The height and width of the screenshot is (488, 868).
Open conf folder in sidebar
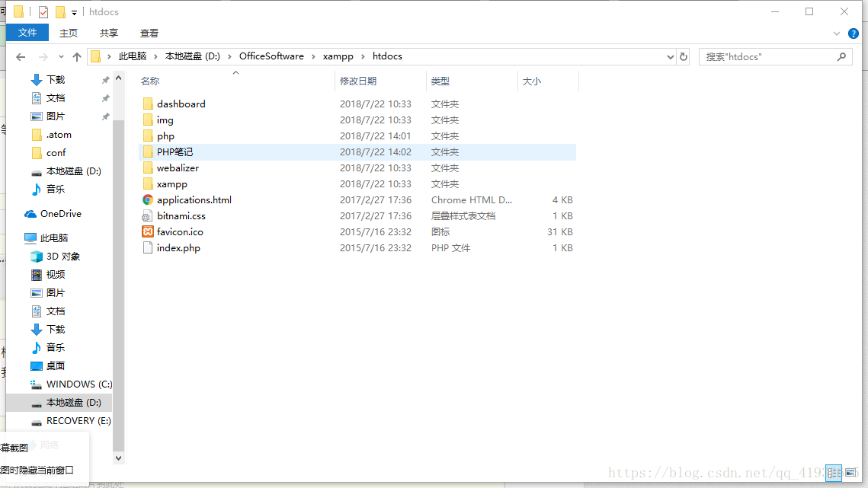(56, 153)
